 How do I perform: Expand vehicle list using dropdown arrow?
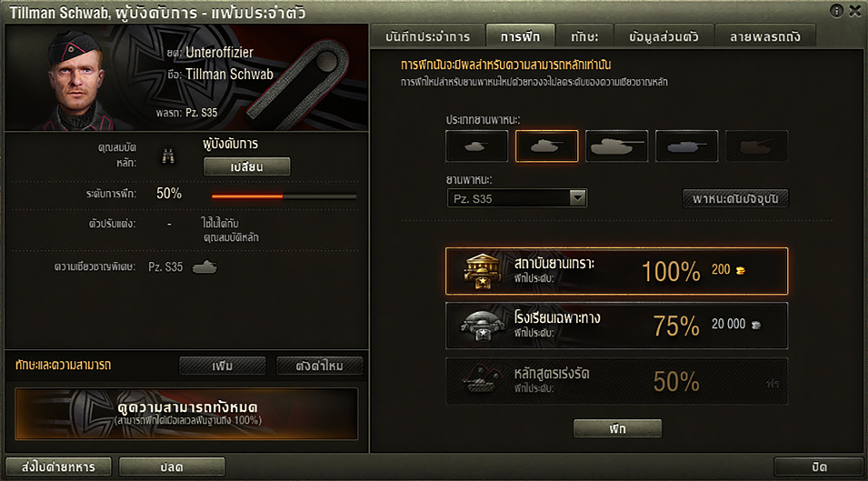click(577, 198)
